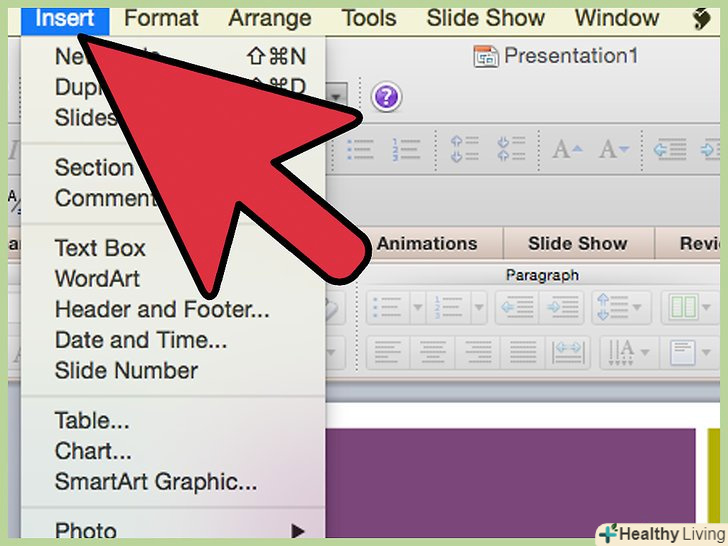Expand the Photo submenu
Image resolution: width=728 pixels, height=546 pixels.
click(173, 530)
